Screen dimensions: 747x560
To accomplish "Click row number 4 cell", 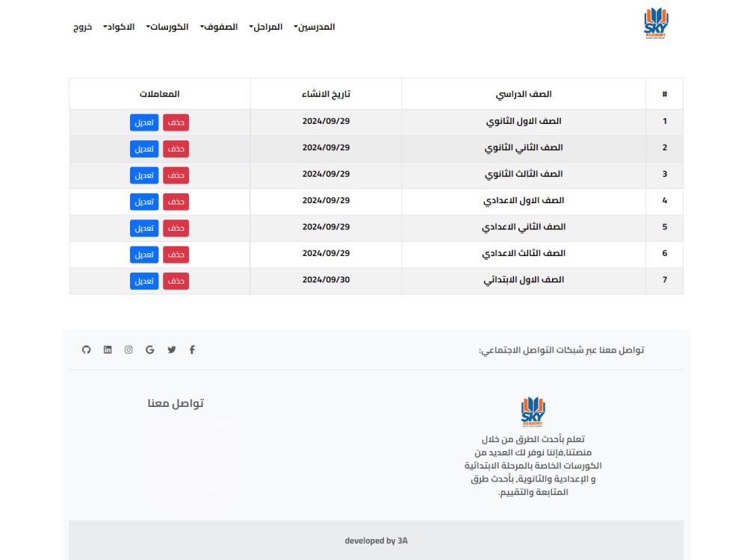I will click(x=665, y=200).
